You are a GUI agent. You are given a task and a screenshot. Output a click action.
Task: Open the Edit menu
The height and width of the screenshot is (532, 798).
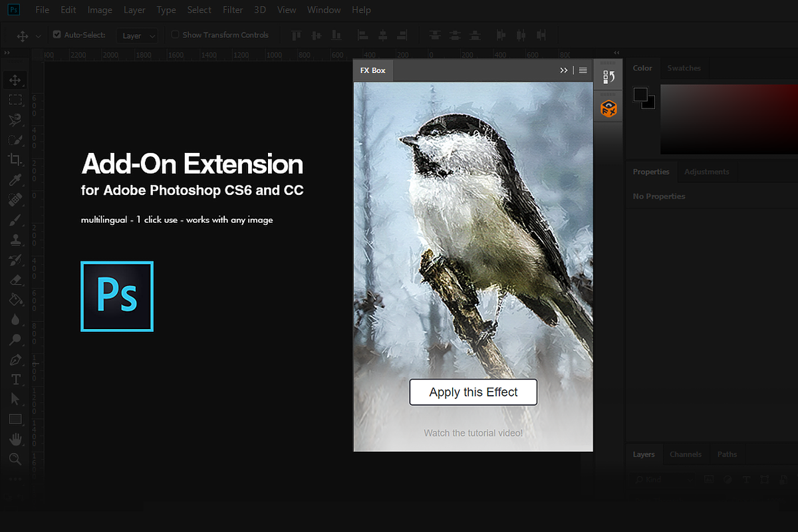[x=68, y=10]
